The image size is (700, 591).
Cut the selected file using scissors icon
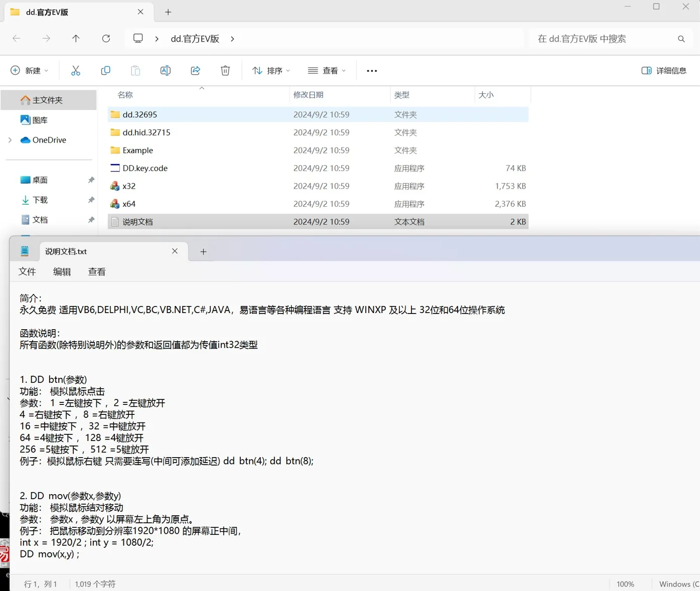(x=76, y=70)
